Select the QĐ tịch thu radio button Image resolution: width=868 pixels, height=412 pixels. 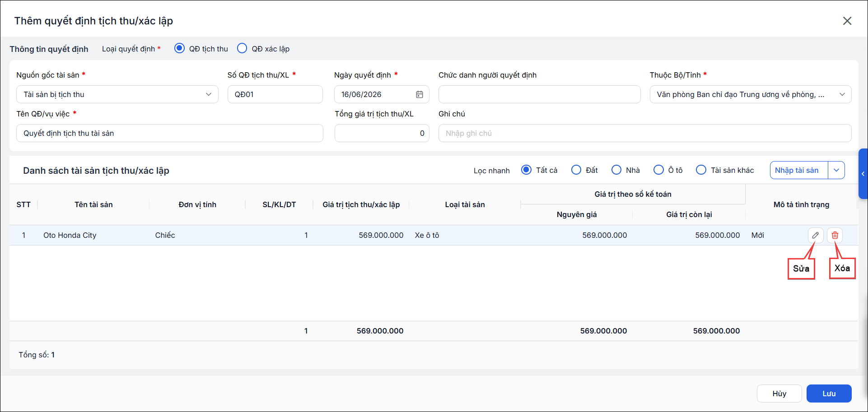point(179,48)
